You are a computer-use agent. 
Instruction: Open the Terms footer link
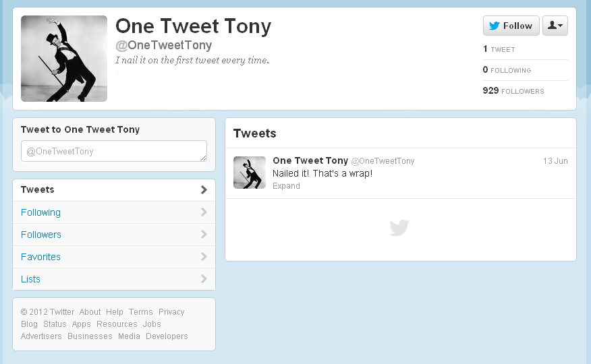tap(140, 312)
